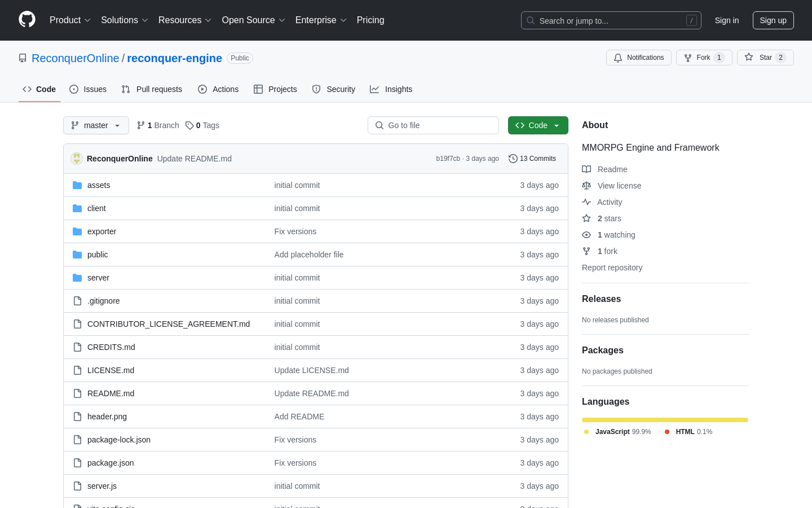Viewport: 812px width, 508px height.
Task: View the 13 Commits history
Action: click(532, 159)
